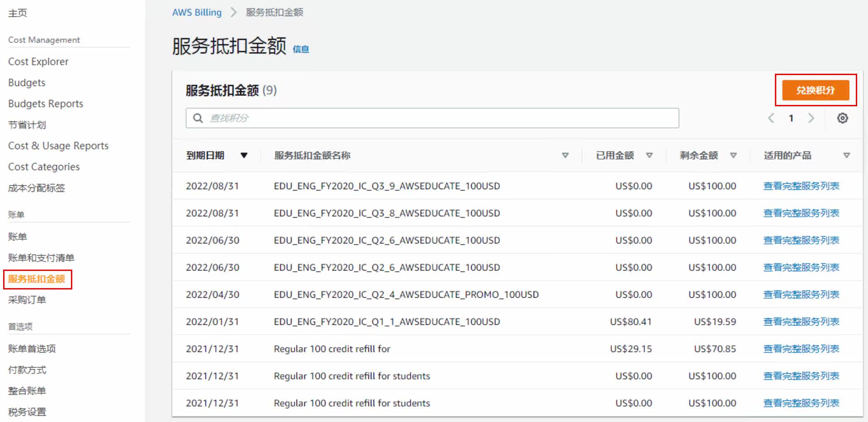Select page number 1
Viewport: 868px width, 422px height.
[791, 118]
